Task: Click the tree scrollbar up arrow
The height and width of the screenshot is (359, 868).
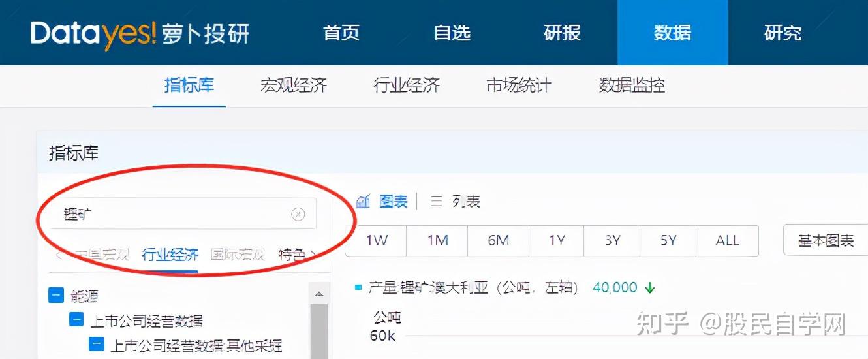Action: coord(318,293)
